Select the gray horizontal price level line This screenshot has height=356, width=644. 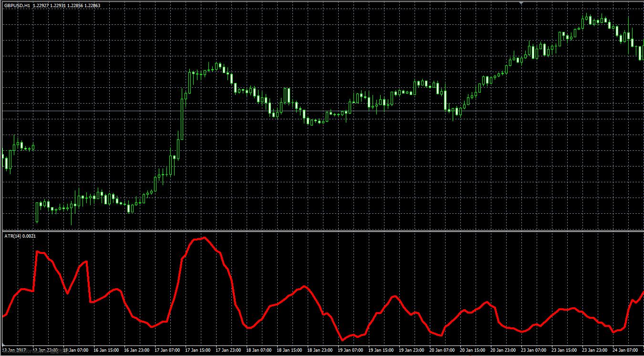pyautogui.click(x=322, y=111)
